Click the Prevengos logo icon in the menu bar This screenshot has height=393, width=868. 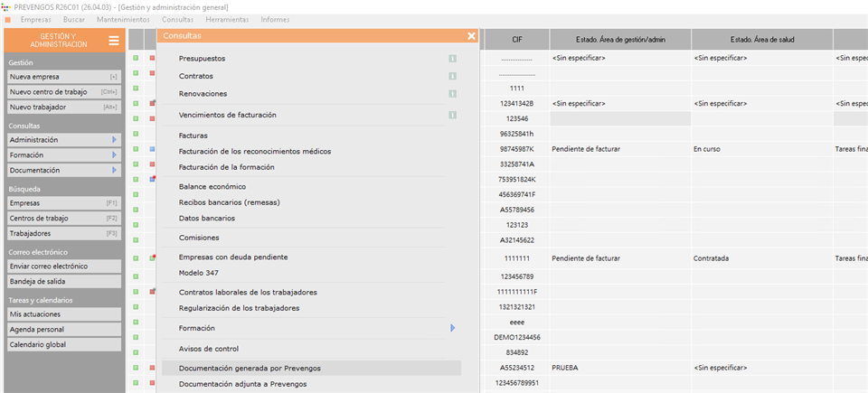9,19
